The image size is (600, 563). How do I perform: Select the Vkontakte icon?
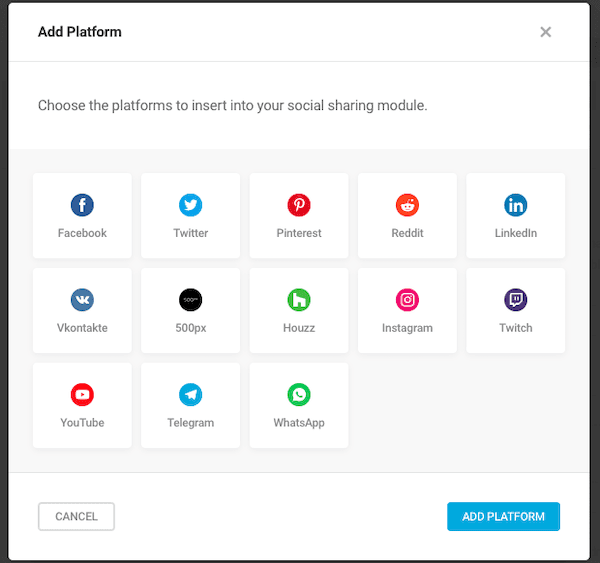[82, 299]
